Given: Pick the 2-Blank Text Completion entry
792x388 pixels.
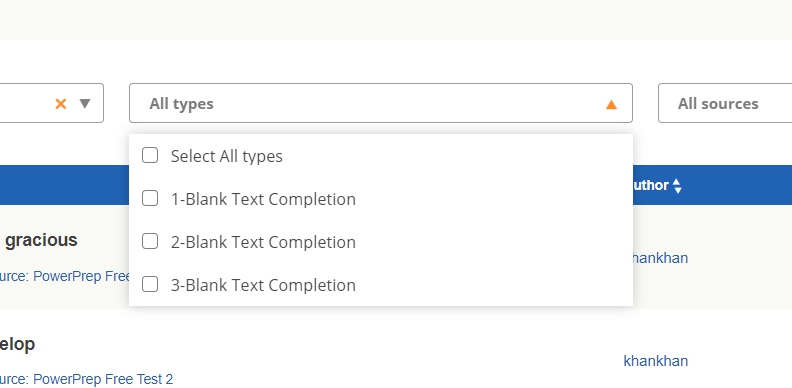Looking at the screenshot, I should coord(263,242).
